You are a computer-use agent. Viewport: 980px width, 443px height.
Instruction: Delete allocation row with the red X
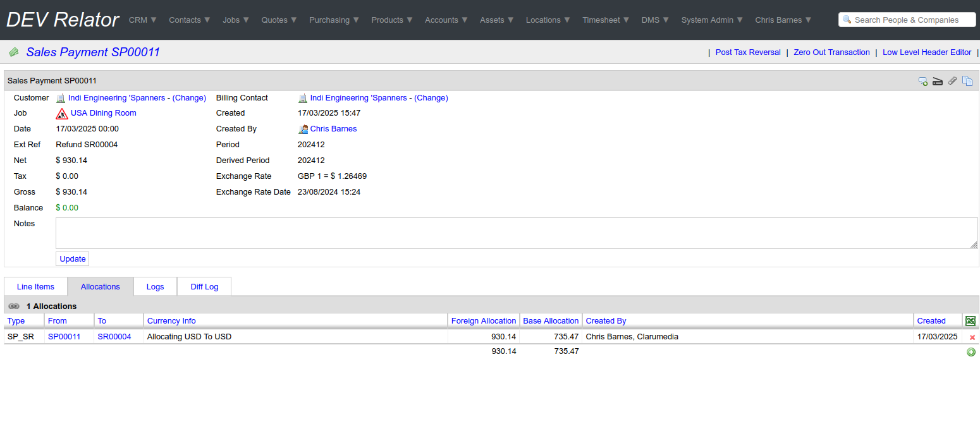972,337
